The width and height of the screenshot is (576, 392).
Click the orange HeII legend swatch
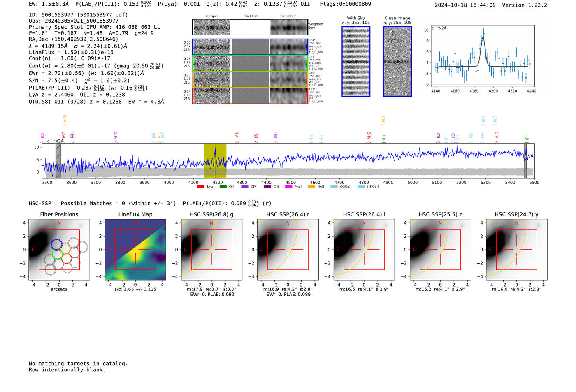pyautogui.click(x=311, y=187)
